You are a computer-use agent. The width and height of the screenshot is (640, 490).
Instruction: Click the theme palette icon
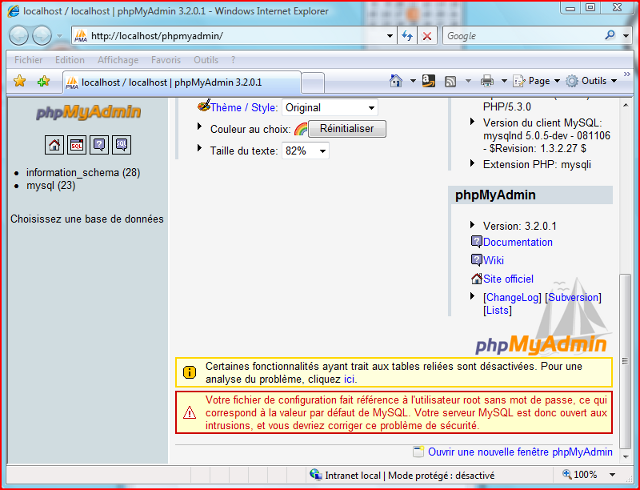pyautogui.click(x=204, y=106)
